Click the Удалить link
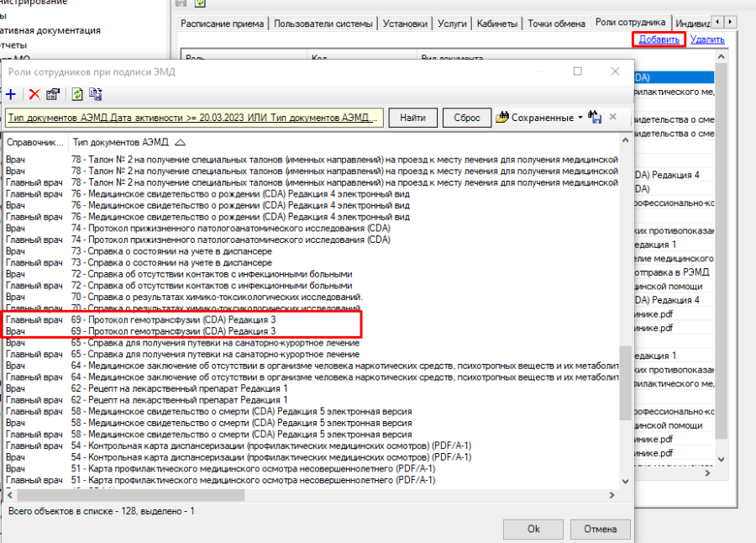756x543 pixels. coord(707,40)
